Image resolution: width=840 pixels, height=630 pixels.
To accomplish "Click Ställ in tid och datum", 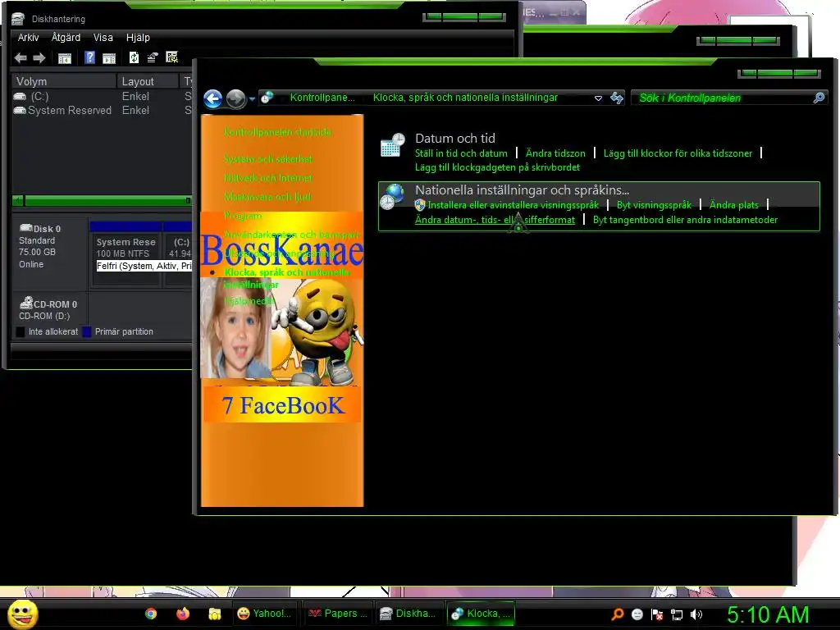I will [461, 153].
